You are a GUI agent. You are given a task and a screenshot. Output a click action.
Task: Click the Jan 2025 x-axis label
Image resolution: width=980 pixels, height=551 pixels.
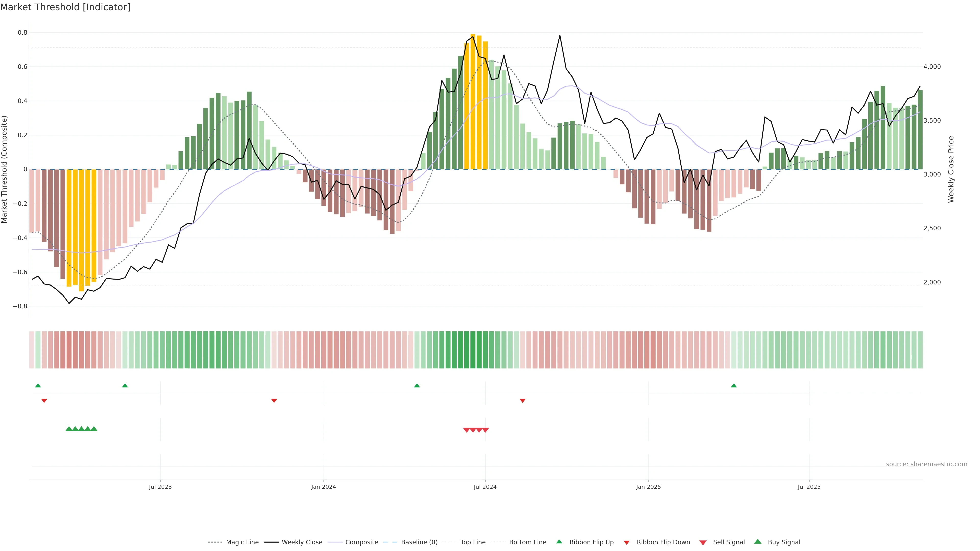[x=648, y=487]
